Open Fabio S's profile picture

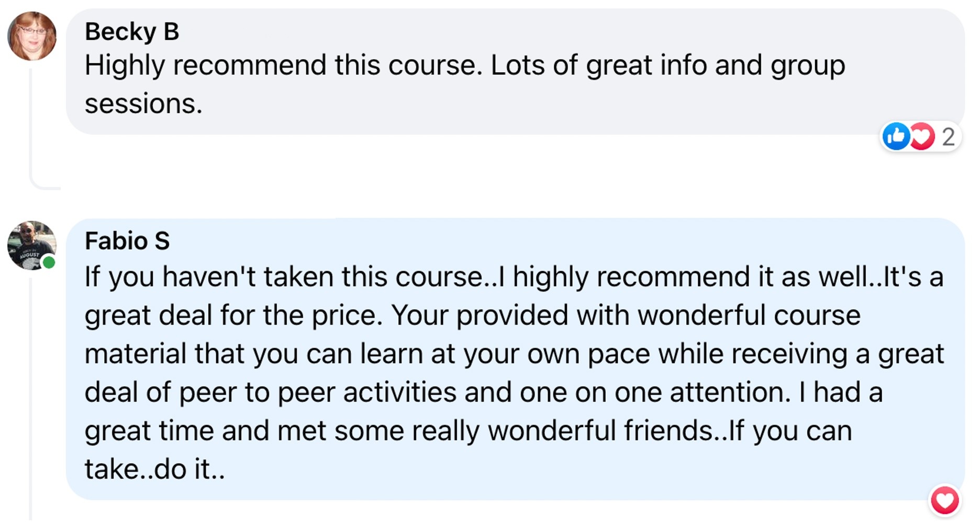click(32, 246)
